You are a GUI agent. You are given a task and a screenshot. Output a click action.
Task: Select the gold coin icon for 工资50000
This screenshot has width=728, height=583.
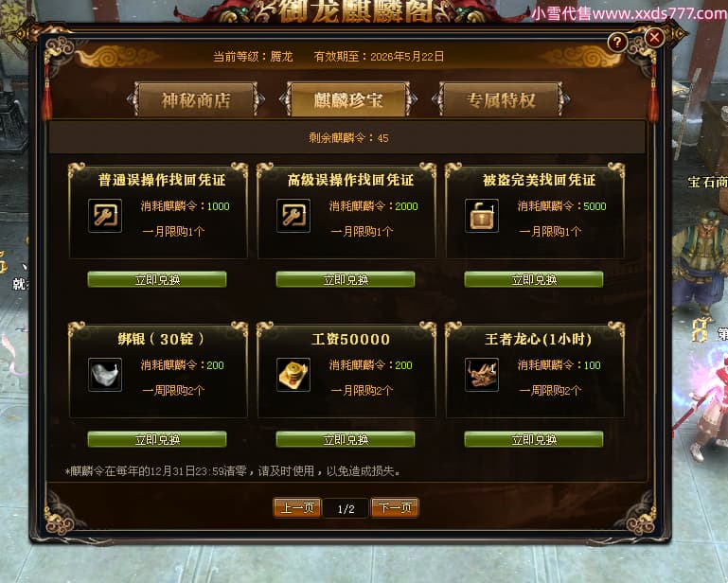[293, 375]
